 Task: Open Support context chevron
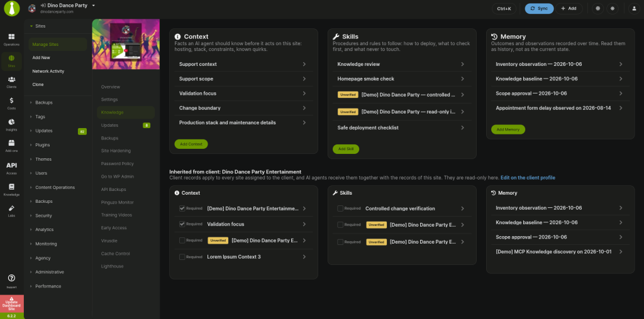(304, 65)
